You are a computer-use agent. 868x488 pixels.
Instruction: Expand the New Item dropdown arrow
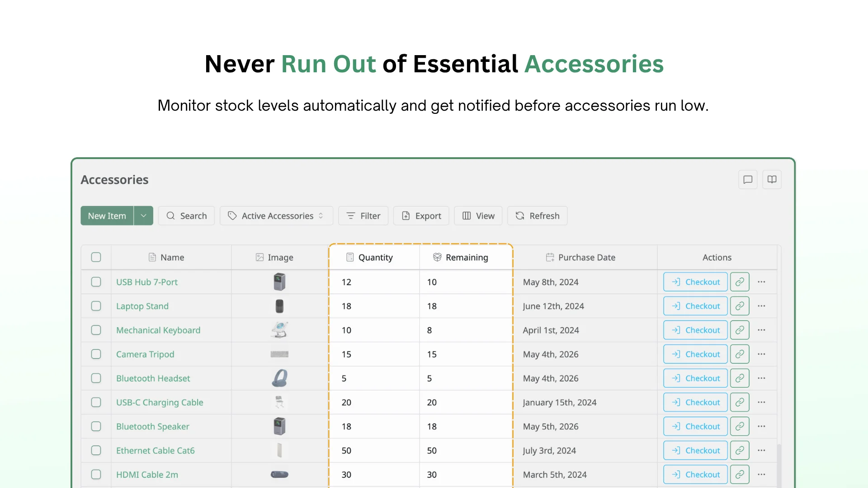click(x=144, y=216)
